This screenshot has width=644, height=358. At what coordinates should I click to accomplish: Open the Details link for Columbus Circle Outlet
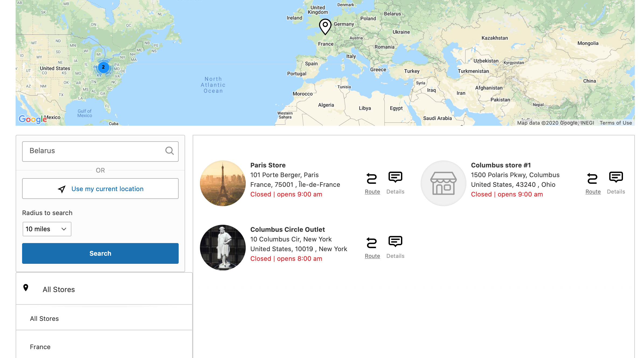click(x=395, y=256)
